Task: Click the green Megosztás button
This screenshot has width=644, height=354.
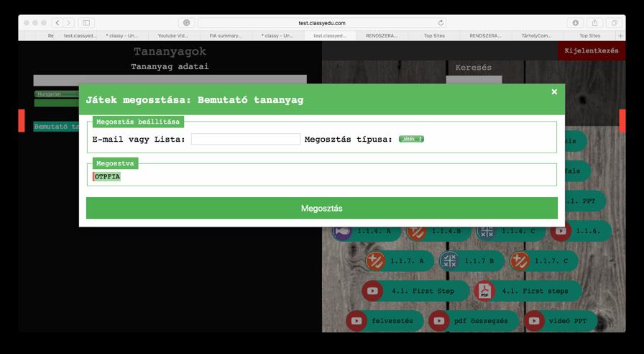Action: 321,208
